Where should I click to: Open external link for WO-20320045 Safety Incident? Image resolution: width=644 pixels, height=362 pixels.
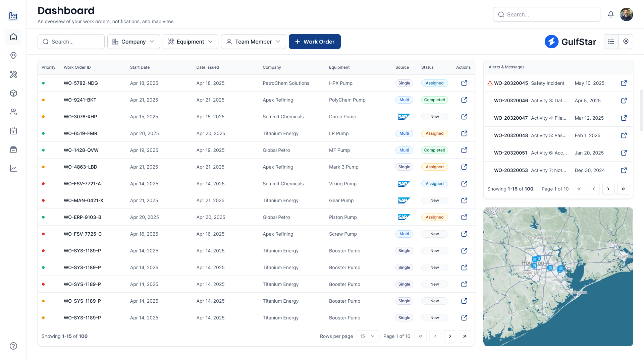pos(624,83)
